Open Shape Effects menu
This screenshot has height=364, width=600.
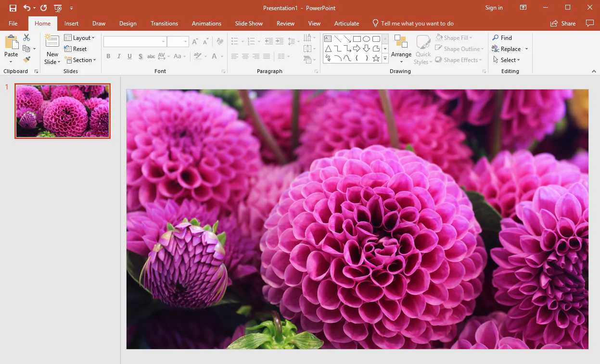pos(459,60)
